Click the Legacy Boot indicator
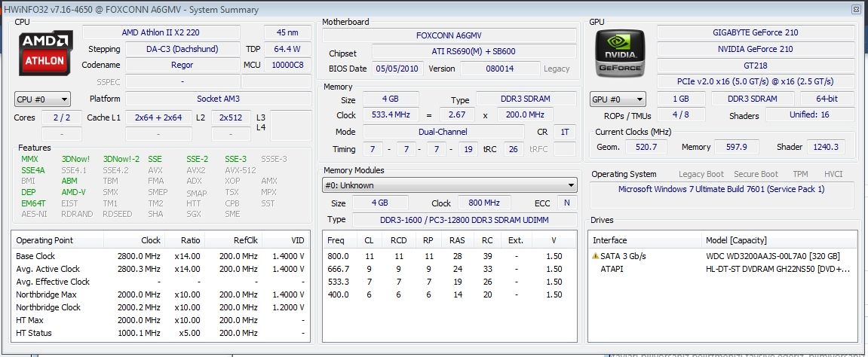Image resolution: width=868 pixels, height=357 pixels. [x=701, y=173]
